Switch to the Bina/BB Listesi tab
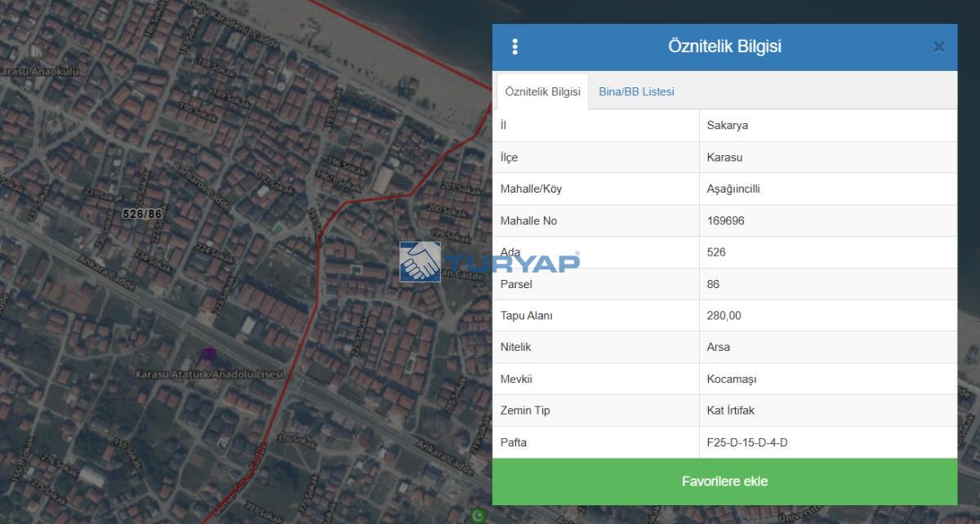Image resolution: width=980 pixels, height=524 pixels. point(636,91)
